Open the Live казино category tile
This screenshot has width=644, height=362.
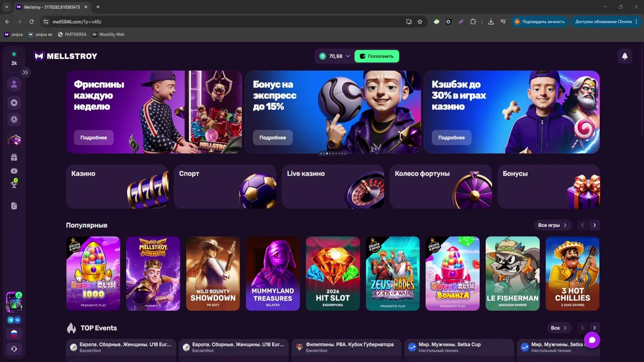pyautogui.click(x=333, y=187)
